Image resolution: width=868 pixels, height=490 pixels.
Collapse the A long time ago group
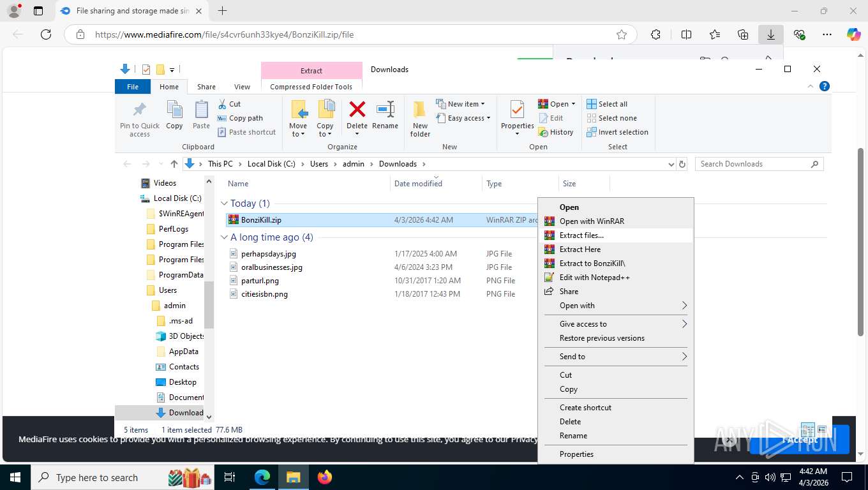tap(224, 237)
